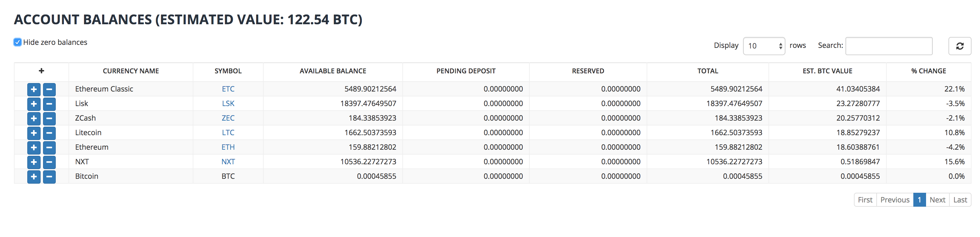Uncheck Hide zero balances
The image size is (980, 237).
(18, 42)
